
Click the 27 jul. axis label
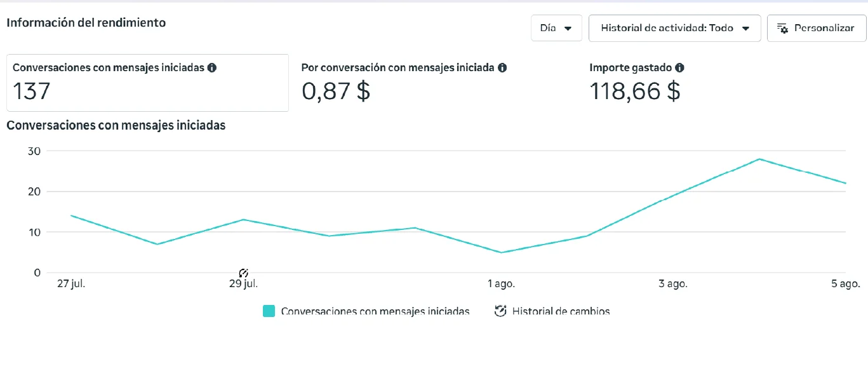(70, 284)
